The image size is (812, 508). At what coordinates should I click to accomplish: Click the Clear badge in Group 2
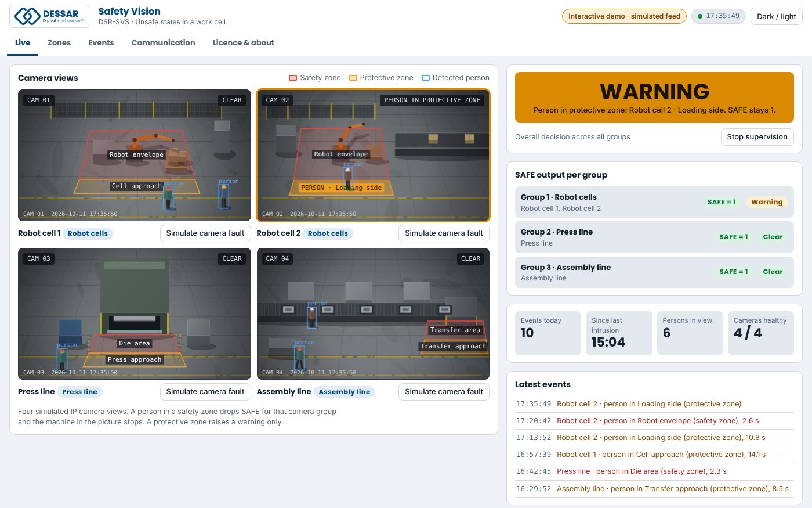click(x=773, y=237)
